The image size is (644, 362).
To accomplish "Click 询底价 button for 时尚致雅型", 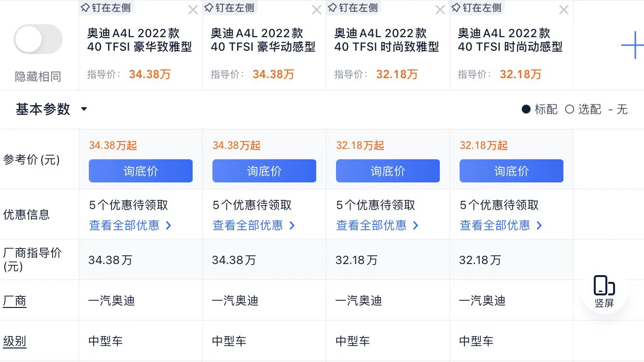I will click(388, 171).
